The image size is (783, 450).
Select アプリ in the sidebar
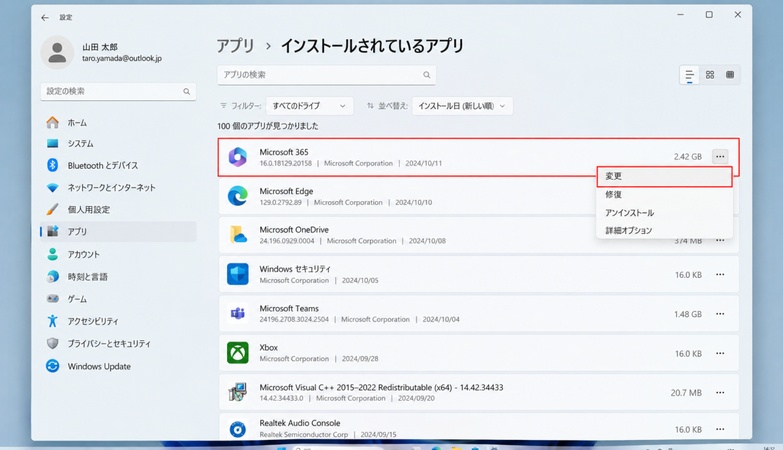[x=118, y=231]
